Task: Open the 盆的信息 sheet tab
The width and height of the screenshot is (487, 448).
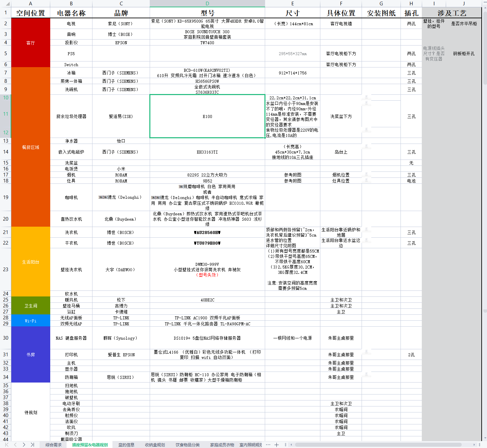Action: tap(126, 445)
